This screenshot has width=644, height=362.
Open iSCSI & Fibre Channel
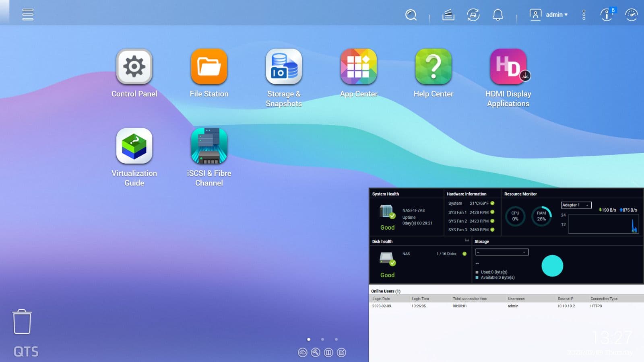[209, 146]
